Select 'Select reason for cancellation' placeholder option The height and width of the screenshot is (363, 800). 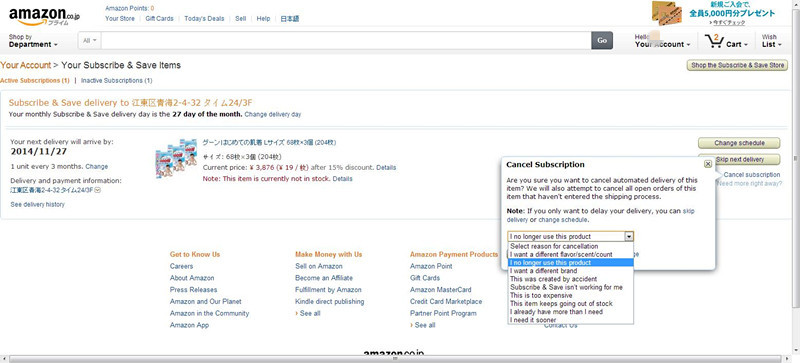[x=571, y=246]
